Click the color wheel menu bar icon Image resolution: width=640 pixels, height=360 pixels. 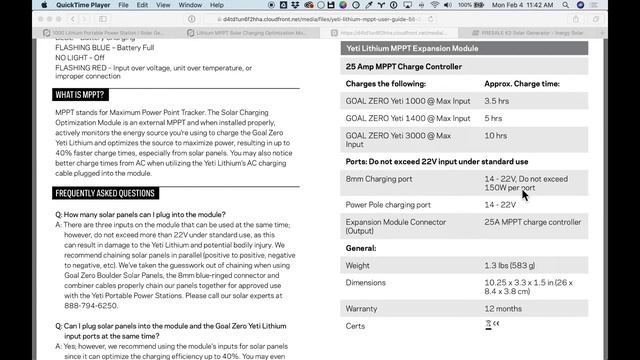coord(343,5)
